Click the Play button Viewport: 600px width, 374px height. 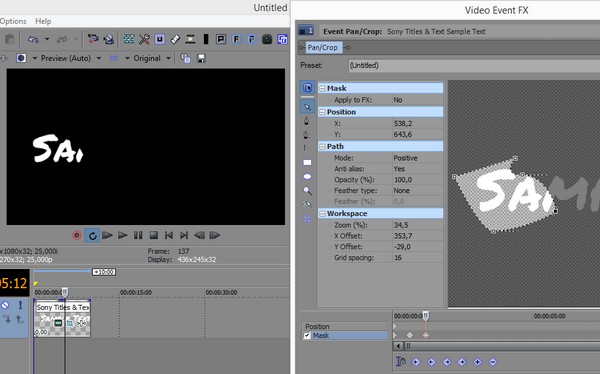(x=123, y=235)
